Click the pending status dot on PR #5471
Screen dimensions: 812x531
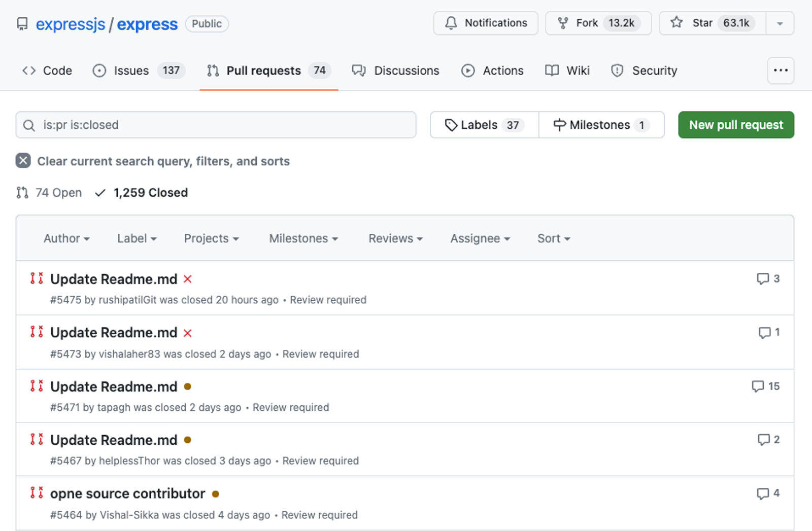tap(188, 386)
